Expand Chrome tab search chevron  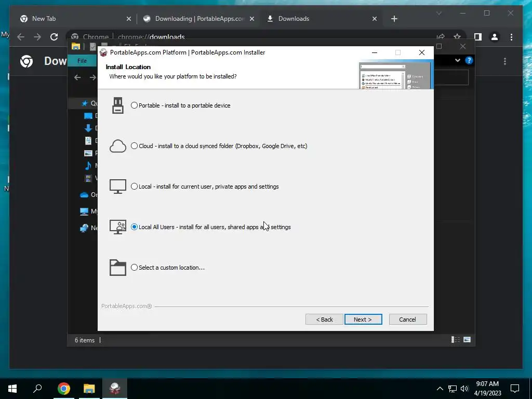(x=439, y=13)
